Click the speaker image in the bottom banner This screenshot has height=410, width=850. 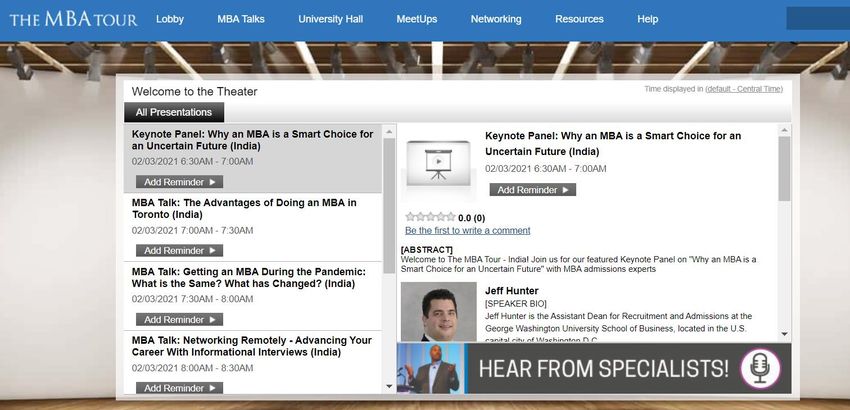430,368
